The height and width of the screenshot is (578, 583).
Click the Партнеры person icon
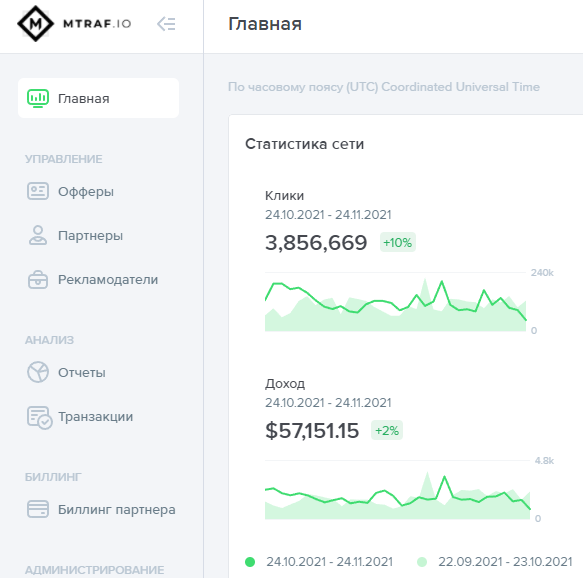tap(38, 235)
